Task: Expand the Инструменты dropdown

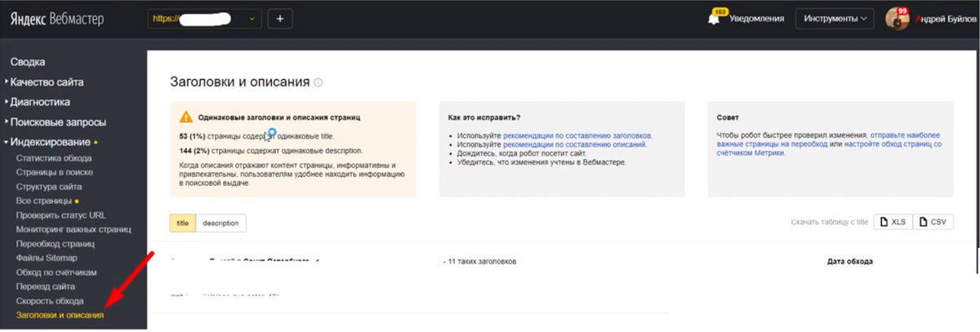Action: 835,18
